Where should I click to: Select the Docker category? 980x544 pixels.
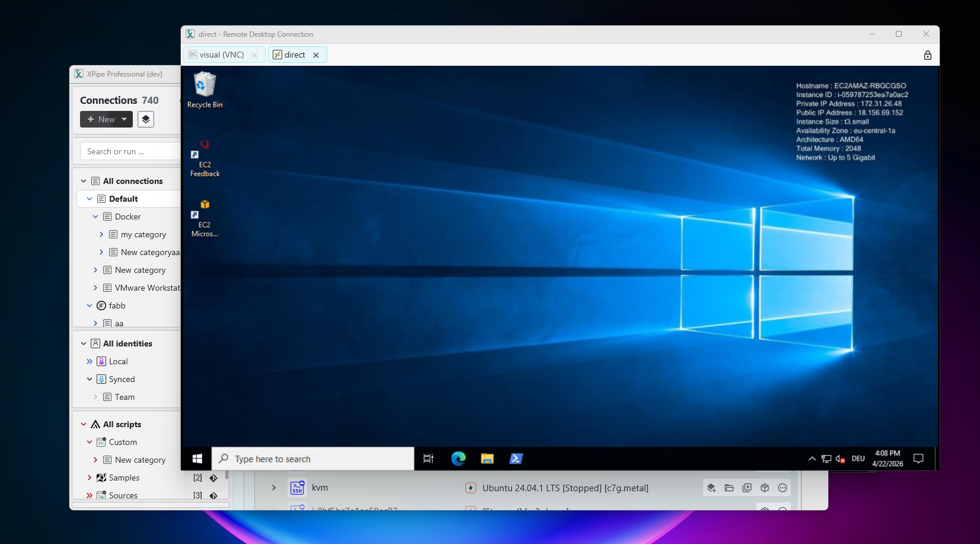128,217
